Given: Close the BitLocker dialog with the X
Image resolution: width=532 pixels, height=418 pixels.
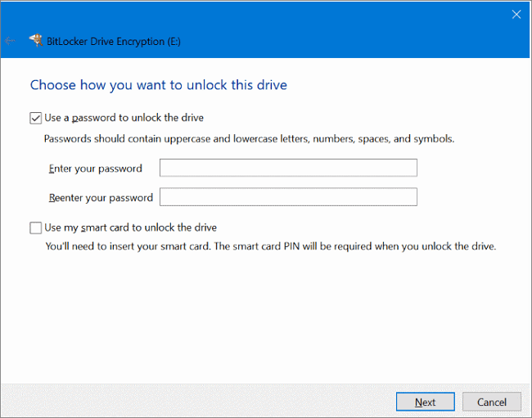Looking at the screenshot, I should pyautogui.click(x=516, y=15).
